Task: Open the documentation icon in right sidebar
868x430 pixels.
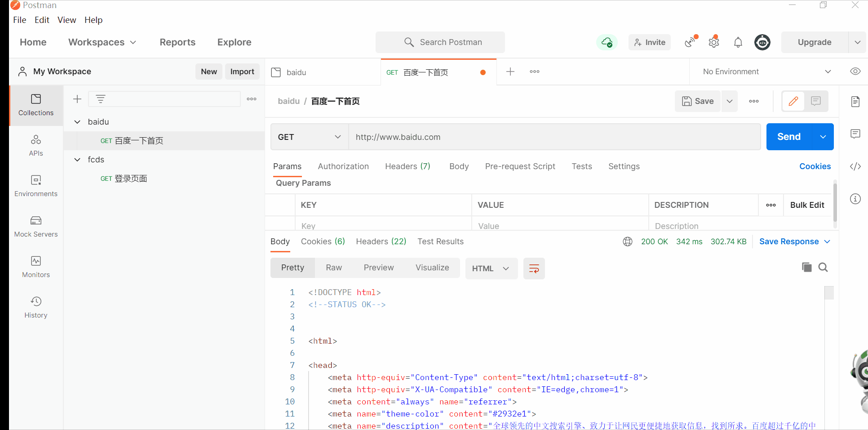Action: [855, 101]
